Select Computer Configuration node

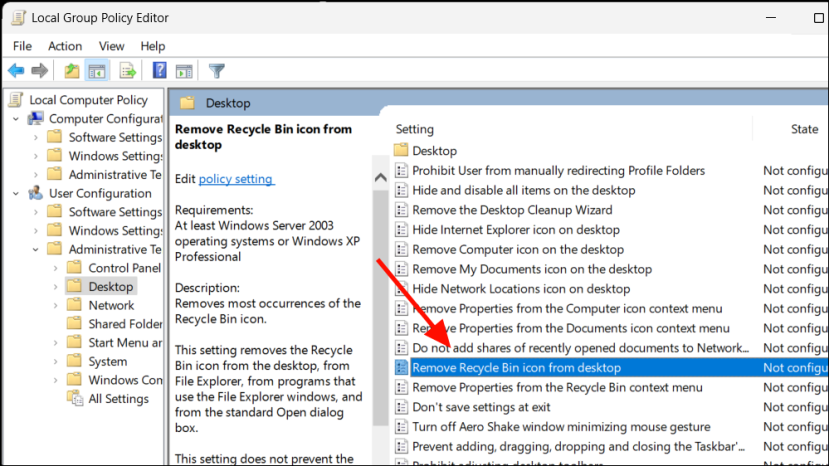click(106, 118)
